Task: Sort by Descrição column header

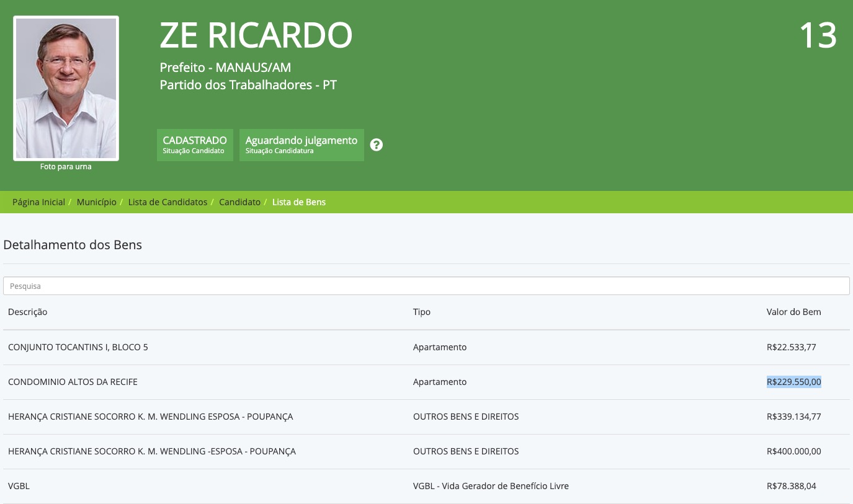Action: (x=28, y=312)
